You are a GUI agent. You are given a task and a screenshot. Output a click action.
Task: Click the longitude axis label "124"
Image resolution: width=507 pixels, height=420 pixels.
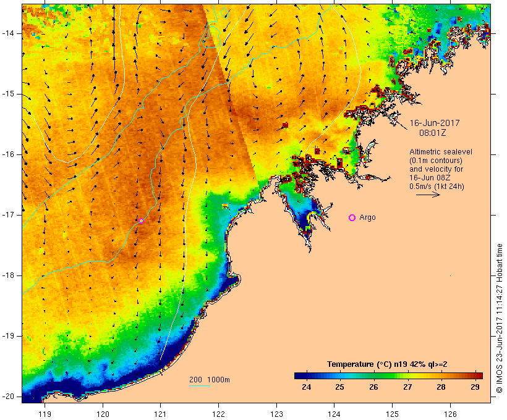[x=334, y=414]
